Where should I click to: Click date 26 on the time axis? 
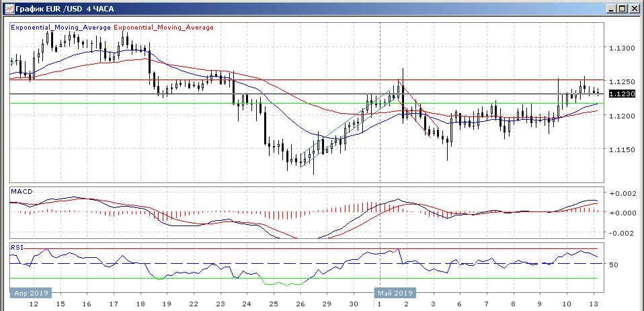tap(299, 304)
